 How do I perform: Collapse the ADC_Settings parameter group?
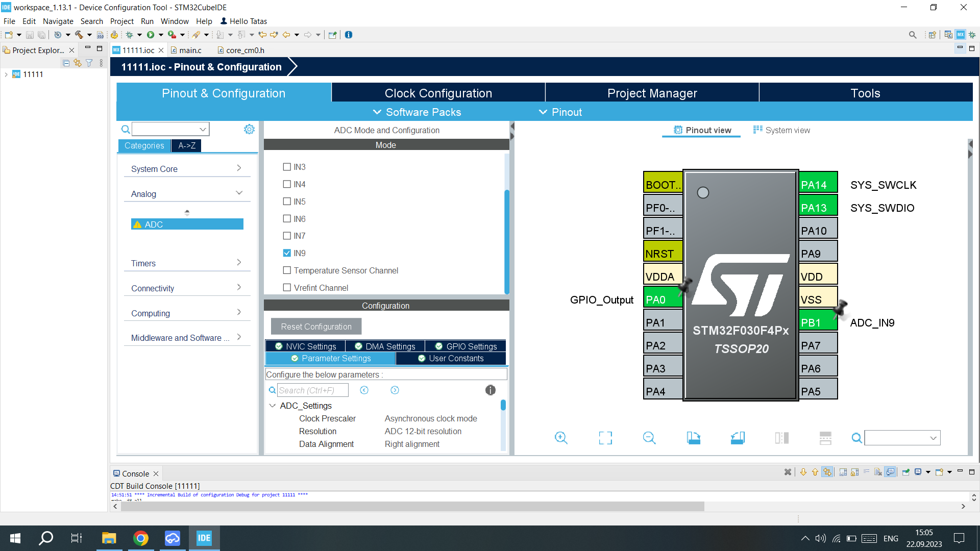272,406
